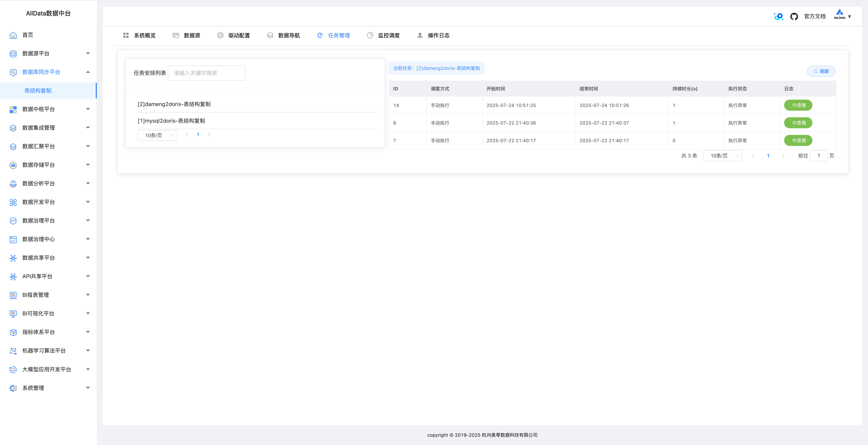Click the 监控调度 pie chart icon
The image size is (868, 445).
(370, 35)
